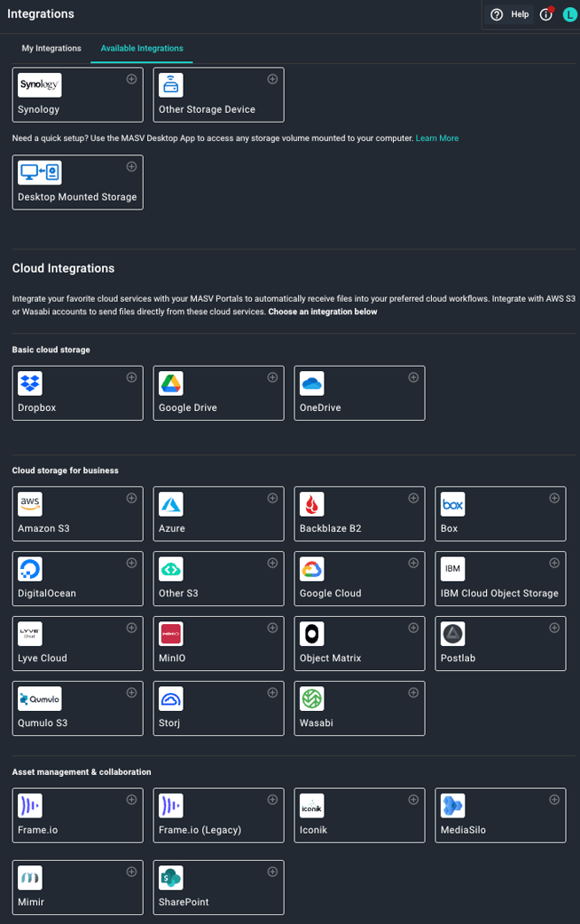Image resolution: width=580 pixels, height=924 pixels.
Task: Click the Dropbox logo icon
Action: coord(30,383)
